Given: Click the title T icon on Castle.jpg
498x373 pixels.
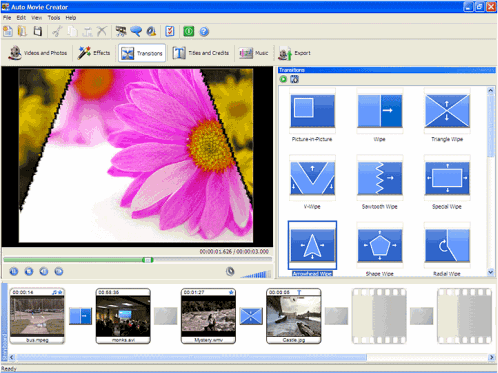Looking at the screenshot, I should pyautogui.click(x=299, y=292).
